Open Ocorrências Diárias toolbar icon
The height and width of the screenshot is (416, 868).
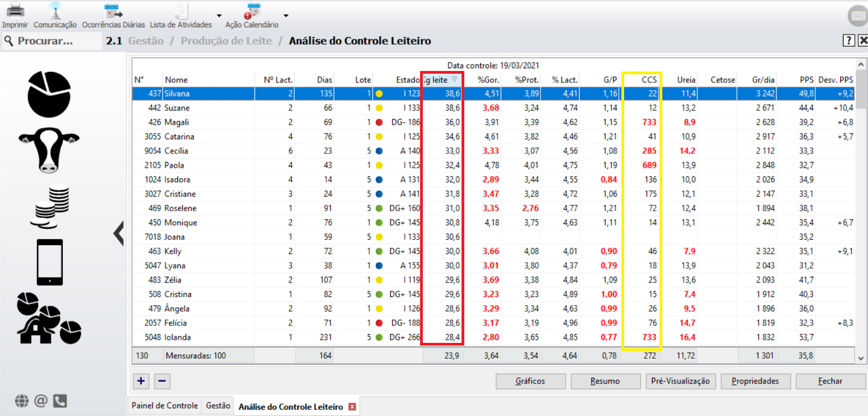click(x=113, y=11)
